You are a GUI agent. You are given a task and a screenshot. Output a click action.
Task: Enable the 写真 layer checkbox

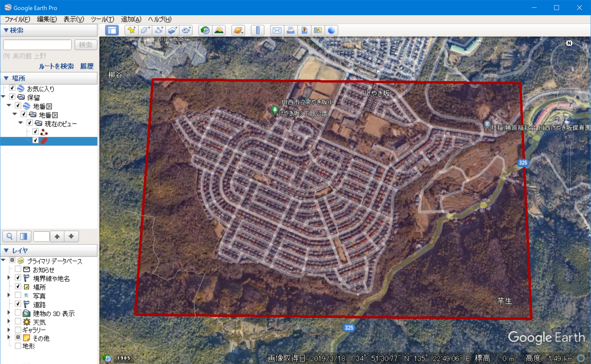[x=18, y=295]
